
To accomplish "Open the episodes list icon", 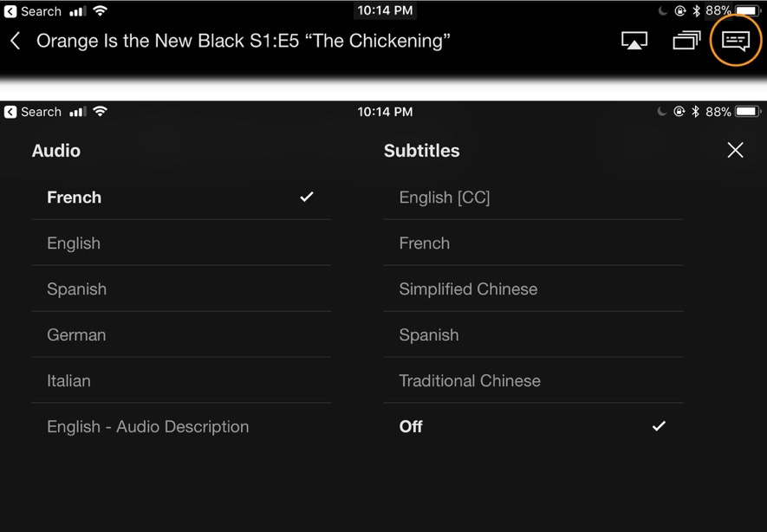I will click(686, 40).
